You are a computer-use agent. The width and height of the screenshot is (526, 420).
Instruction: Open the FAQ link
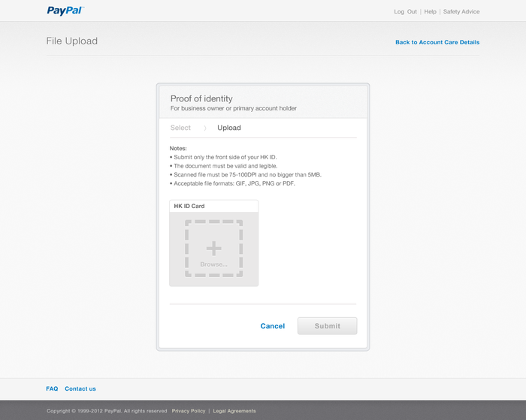click(52, 388)
